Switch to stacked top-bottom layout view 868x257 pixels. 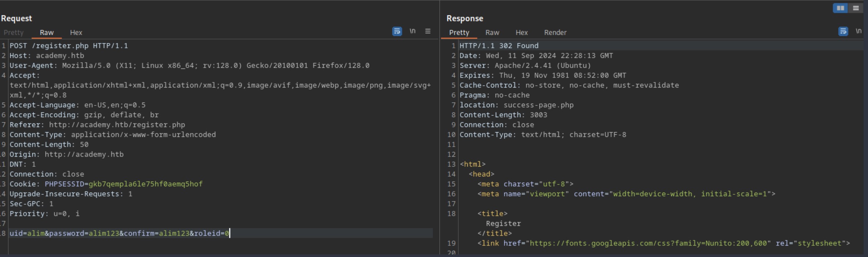856,8
